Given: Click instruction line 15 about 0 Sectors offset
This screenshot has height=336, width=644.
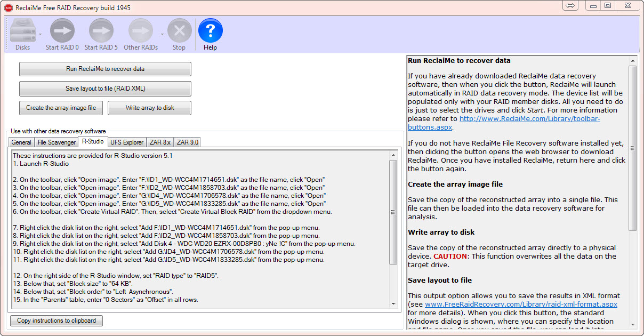Looking at the screenshot, I should tap(106, 300).
